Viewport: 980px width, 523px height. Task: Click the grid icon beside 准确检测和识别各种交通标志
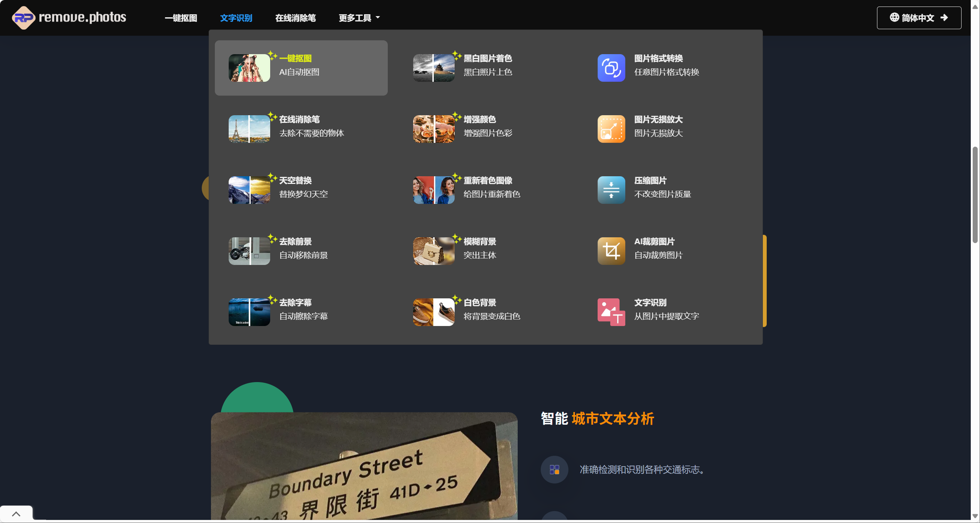tap(554, 470)
